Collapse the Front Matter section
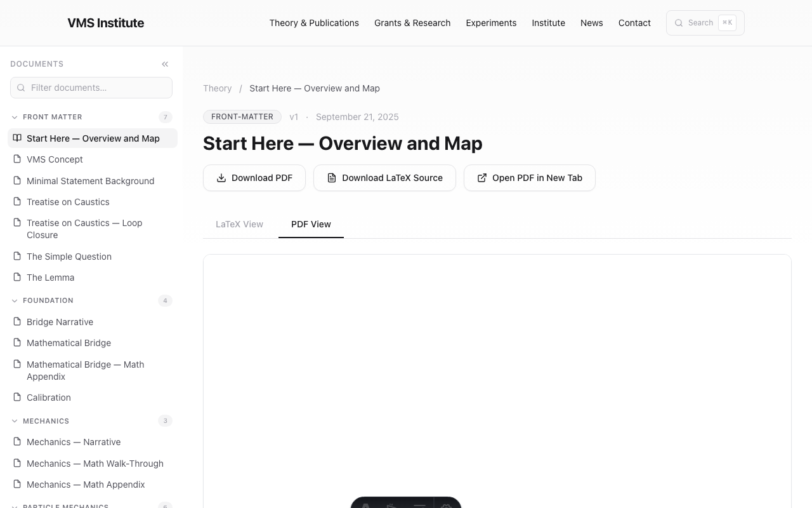Viewport: 812px width, 508px height. click(x=15, y=117)
